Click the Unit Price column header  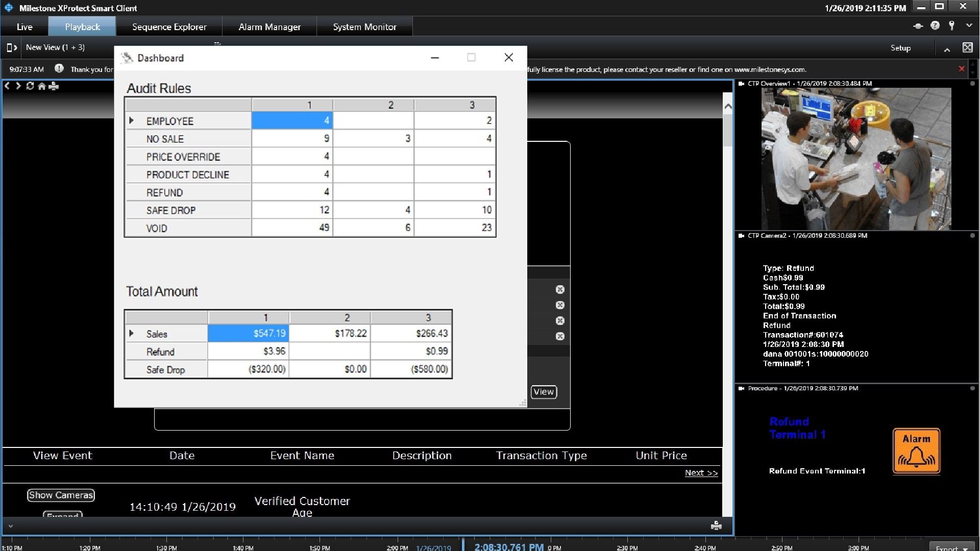coord(661,456)
